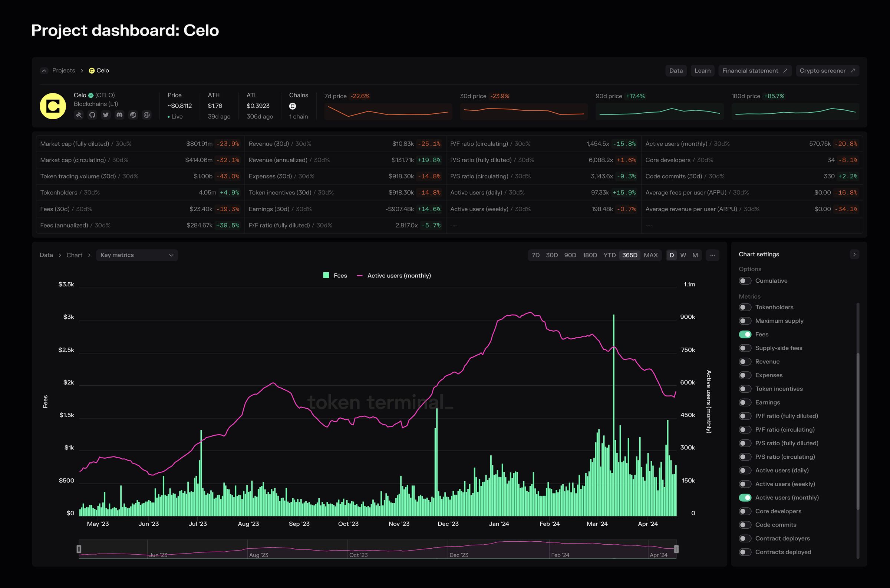The height and width of the screenshot is (588, 890).
Task: Open the Financial statement link
Action: click(x=755, y=70)
